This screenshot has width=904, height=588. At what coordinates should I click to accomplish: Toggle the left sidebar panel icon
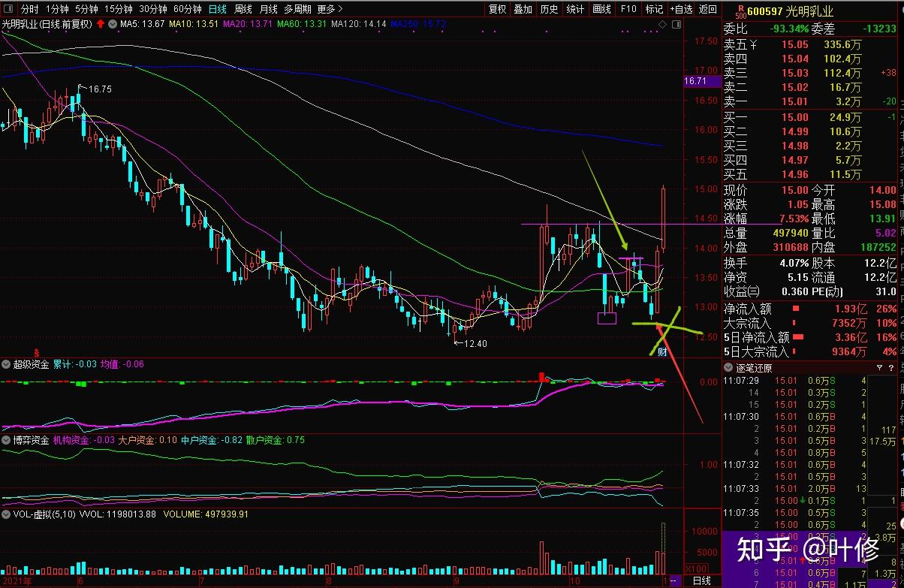coord(8,10)
